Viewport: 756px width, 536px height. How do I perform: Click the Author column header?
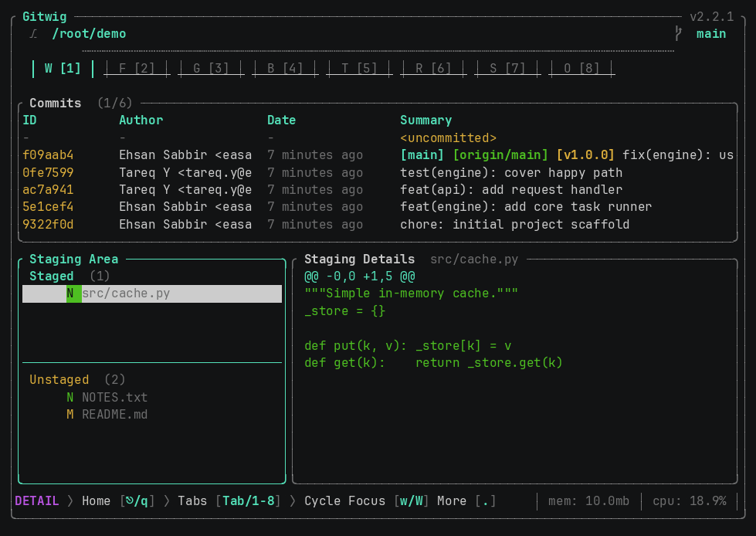click(141, 120)
